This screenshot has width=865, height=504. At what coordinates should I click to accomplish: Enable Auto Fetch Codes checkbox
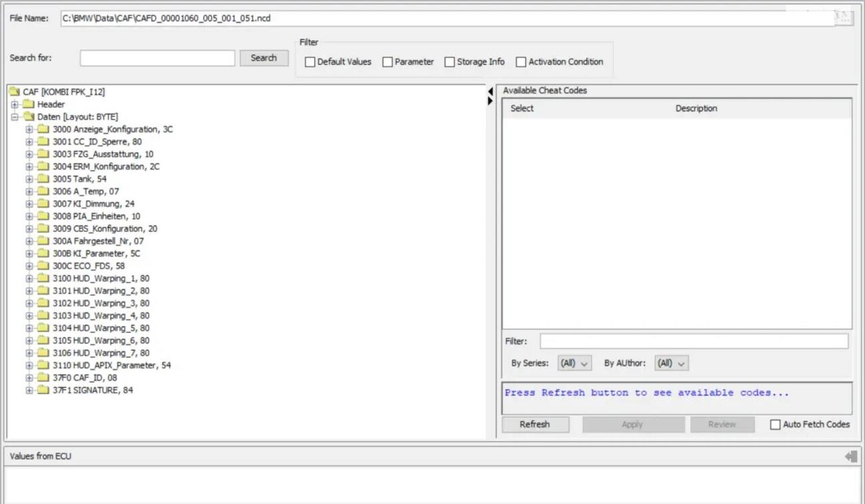[775, 425]
